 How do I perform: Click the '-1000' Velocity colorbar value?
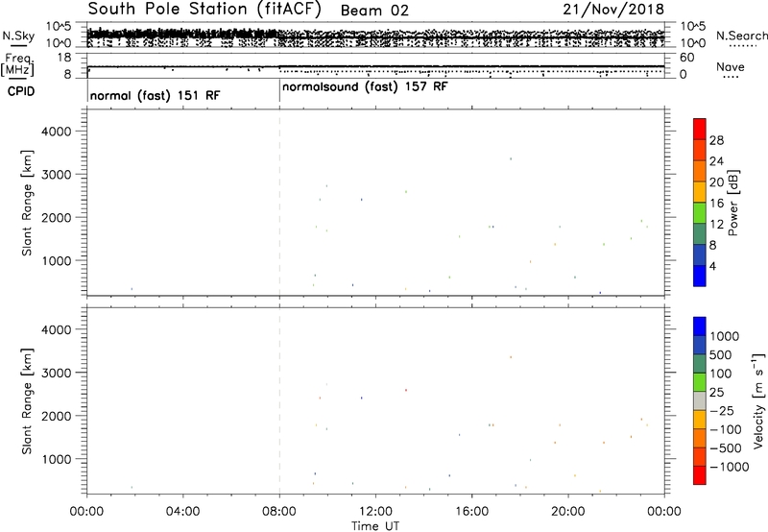(x=730, y=467)
